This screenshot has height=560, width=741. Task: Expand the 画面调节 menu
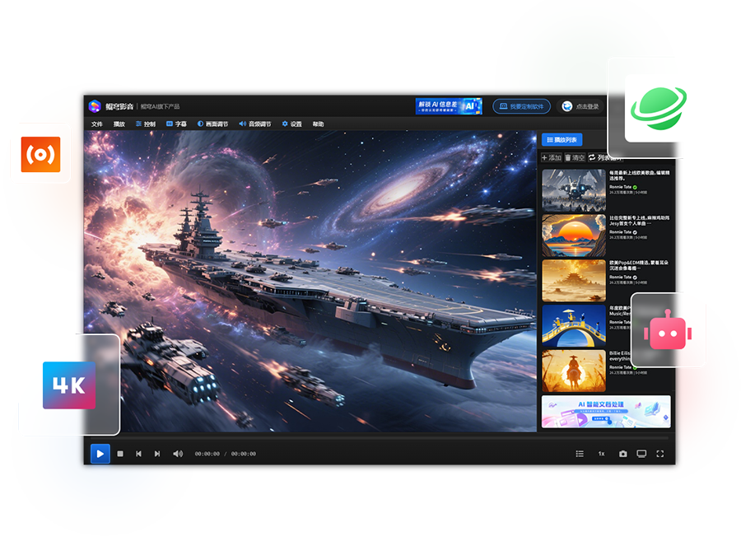(x=212, y=124)
